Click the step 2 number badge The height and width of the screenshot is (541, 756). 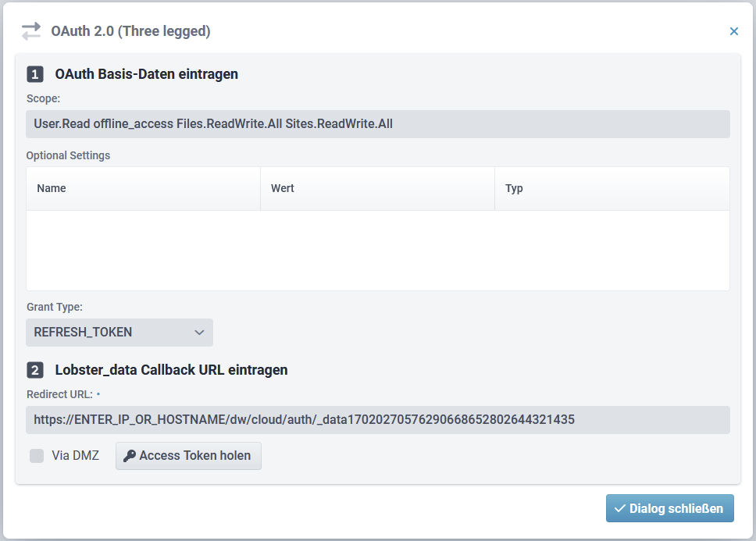(35, 370)
